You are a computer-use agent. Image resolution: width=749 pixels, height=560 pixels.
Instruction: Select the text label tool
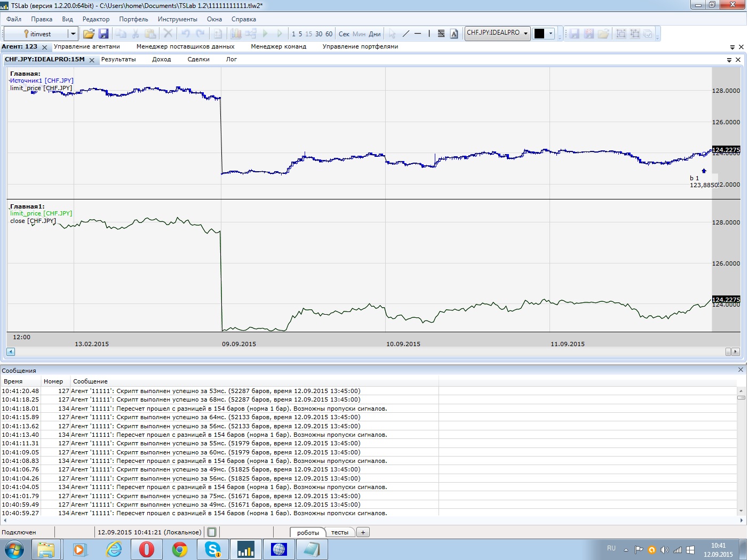tap(454, 34)
